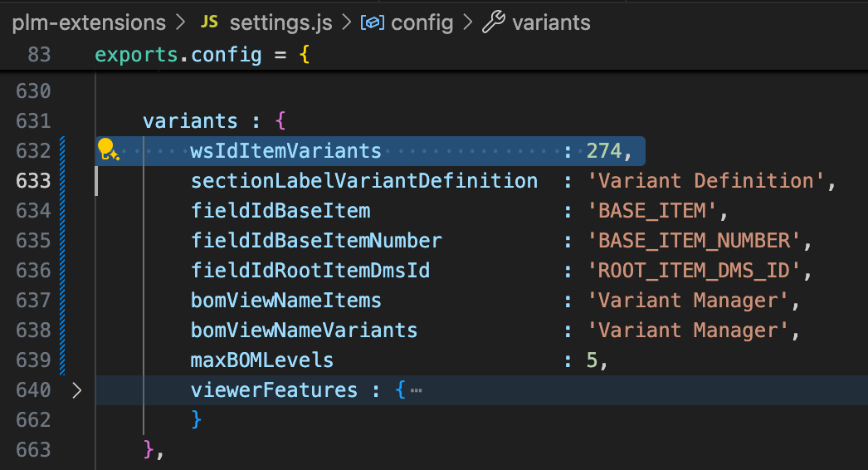Viewport: 868px width, 470px height.
Task: Click the JS file icon in breadcrumbs
Action: 209,22
